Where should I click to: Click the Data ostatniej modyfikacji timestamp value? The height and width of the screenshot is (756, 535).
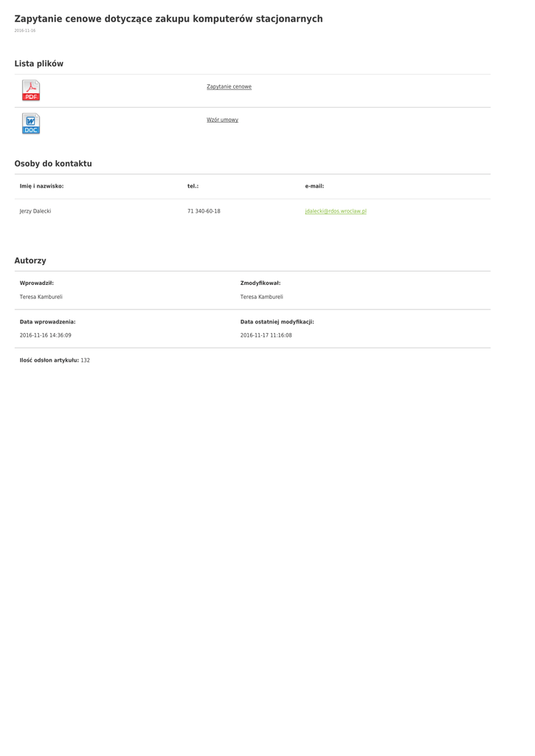266,335
